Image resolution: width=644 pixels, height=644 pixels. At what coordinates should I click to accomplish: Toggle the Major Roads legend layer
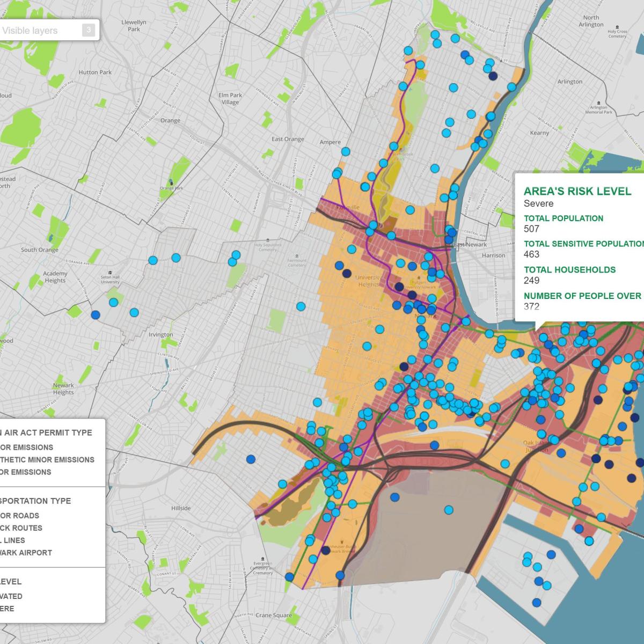point(38,515)
